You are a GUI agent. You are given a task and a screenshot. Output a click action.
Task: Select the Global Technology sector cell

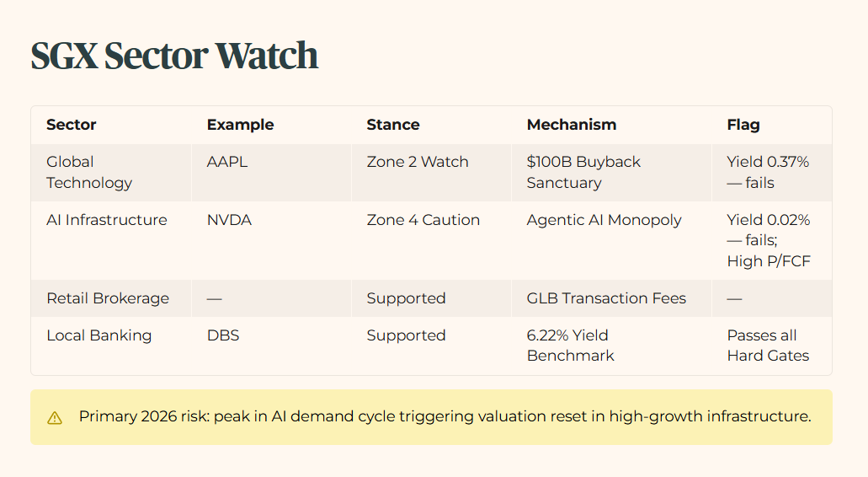pyautogui.click(x=89, y=172)
